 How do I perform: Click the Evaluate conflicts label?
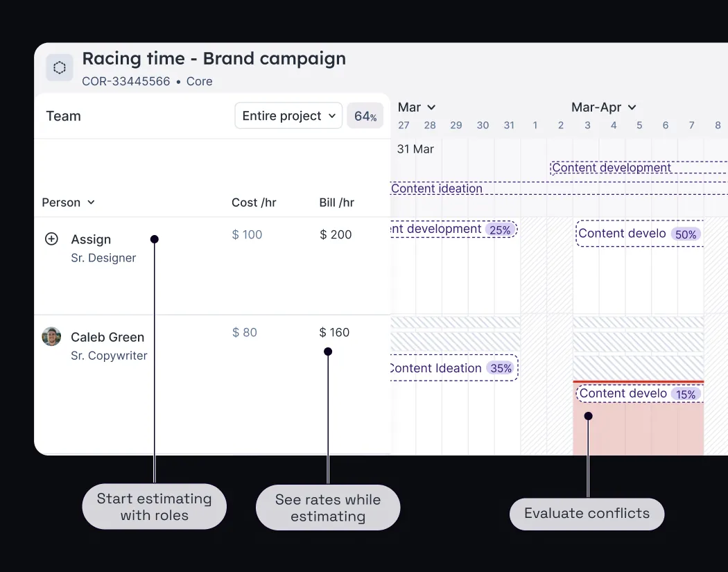click(587, 513)
